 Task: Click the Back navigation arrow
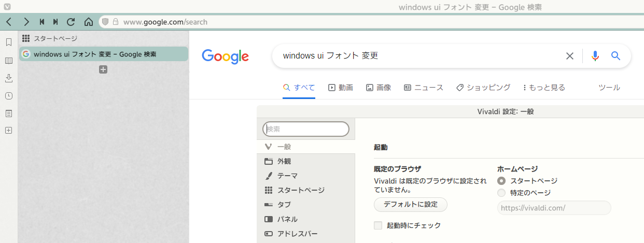[9, 22]
